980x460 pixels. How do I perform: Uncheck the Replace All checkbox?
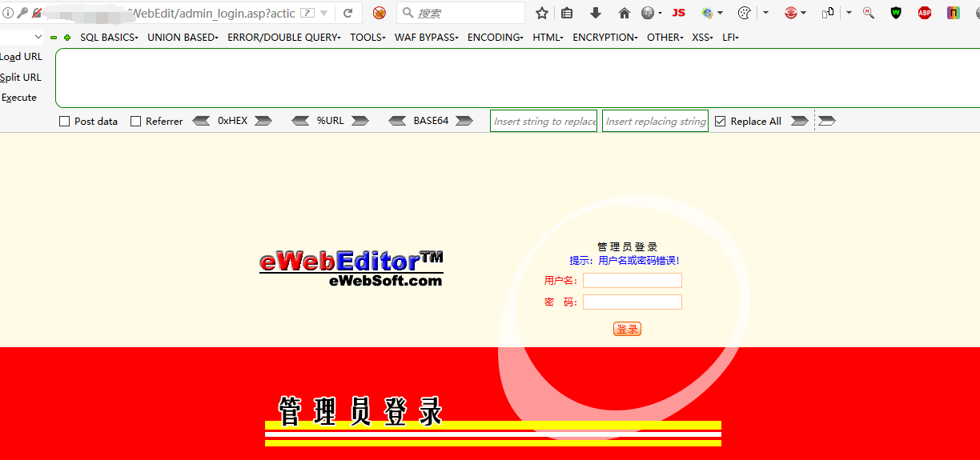720,122
